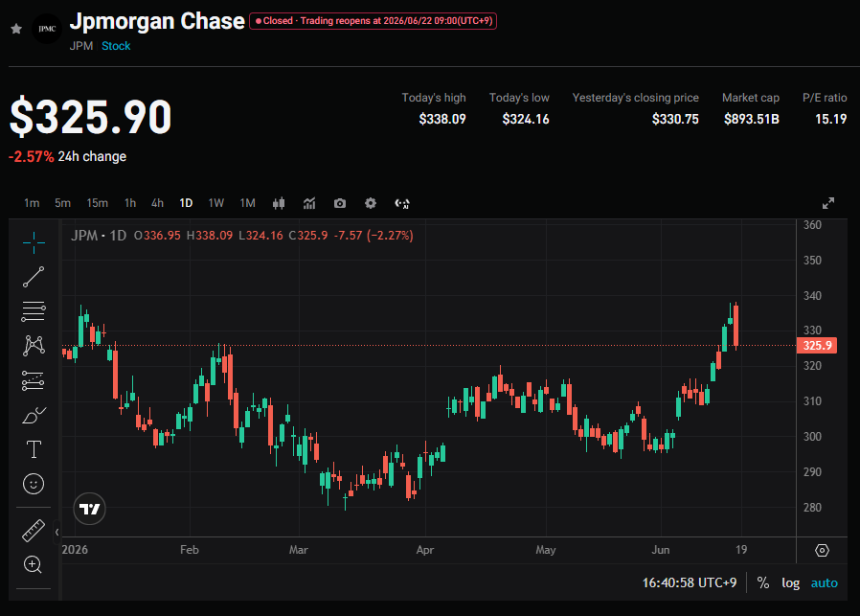
Task: Click the Stock category link
Action: point(116,46)
